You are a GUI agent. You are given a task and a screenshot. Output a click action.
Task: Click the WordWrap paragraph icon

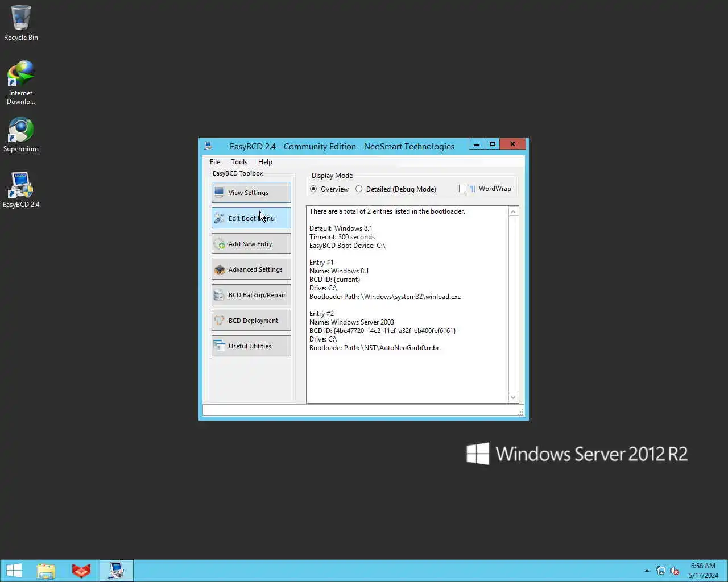click(x=473, y=189)
